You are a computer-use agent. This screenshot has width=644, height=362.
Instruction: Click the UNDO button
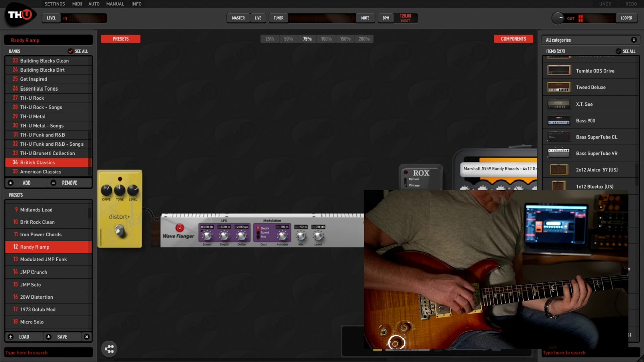605,4
